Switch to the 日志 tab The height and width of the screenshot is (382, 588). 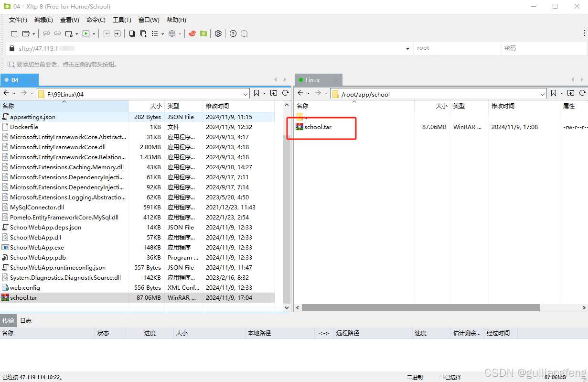tap(26, 320)
